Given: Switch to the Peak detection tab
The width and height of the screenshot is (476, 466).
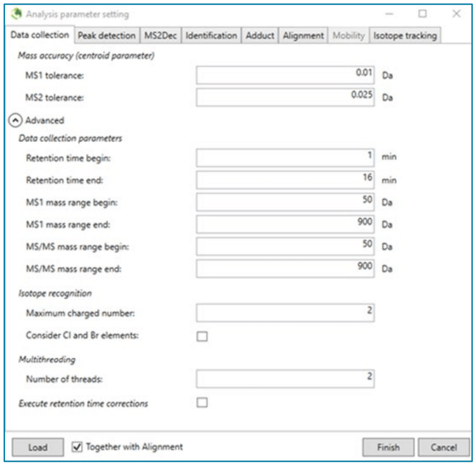Looking at the screenshot, I should (x=107, y=36).
